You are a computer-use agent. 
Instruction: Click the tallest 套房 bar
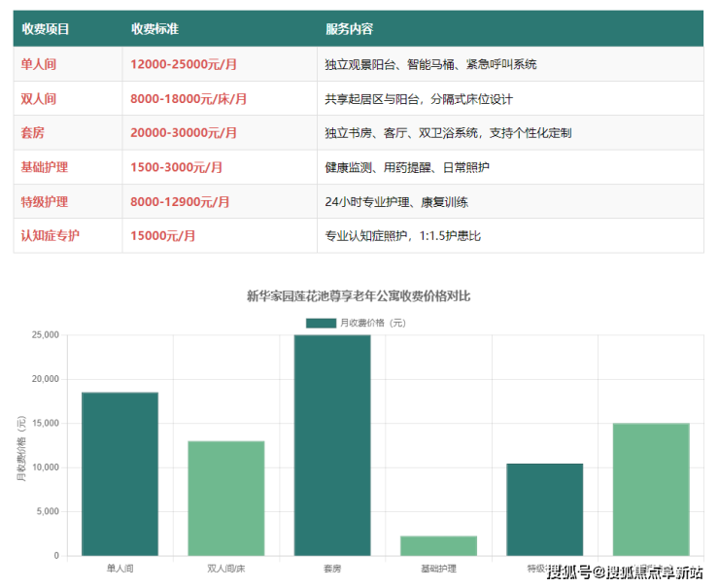click(x=331, y=444)
